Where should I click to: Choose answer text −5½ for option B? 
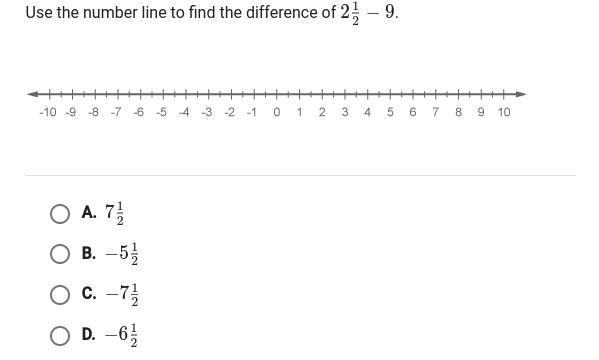[x=122, y=254]
